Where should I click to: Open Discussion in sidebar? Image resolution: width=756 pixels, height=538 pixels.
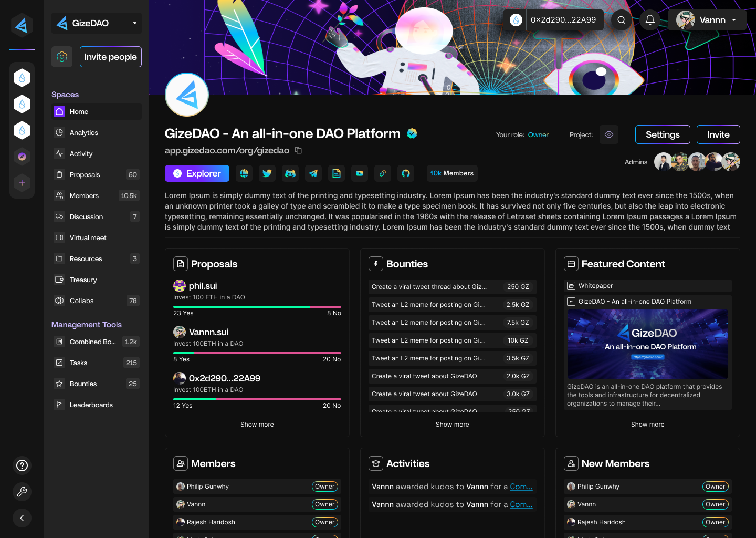tap(97, 216)
